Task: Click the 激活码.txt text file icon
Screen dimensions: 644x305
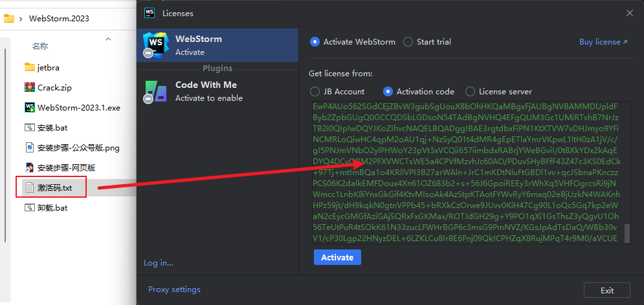Action: (30, 188)
